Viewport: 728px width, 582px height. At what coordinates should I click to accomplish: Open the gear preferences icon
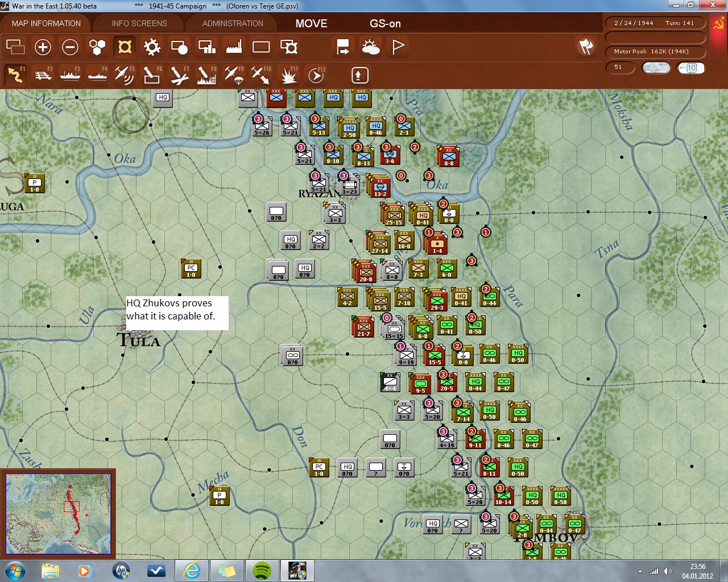click(x=152, y=47)
